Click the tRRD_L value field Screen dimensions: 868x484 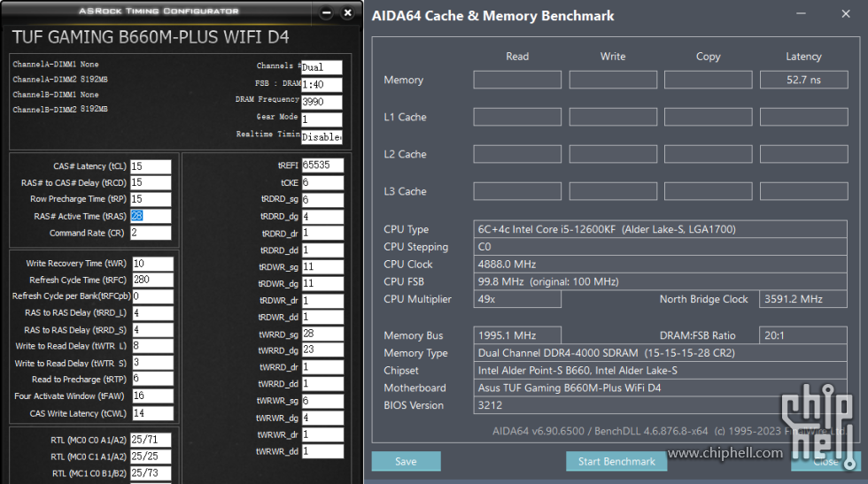(152, 313)
